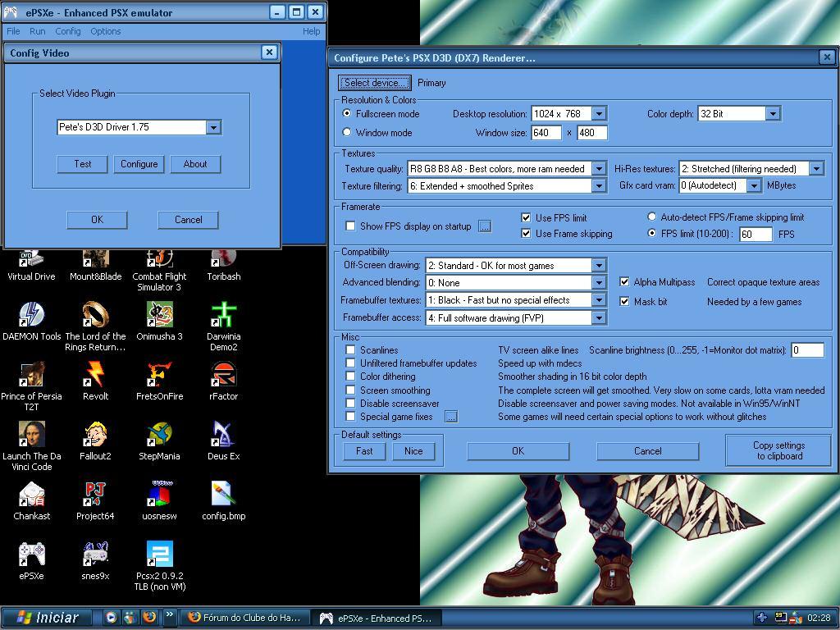
Task: Choose the Fullscreen mode radio button
Action: [x=347, y=113]
